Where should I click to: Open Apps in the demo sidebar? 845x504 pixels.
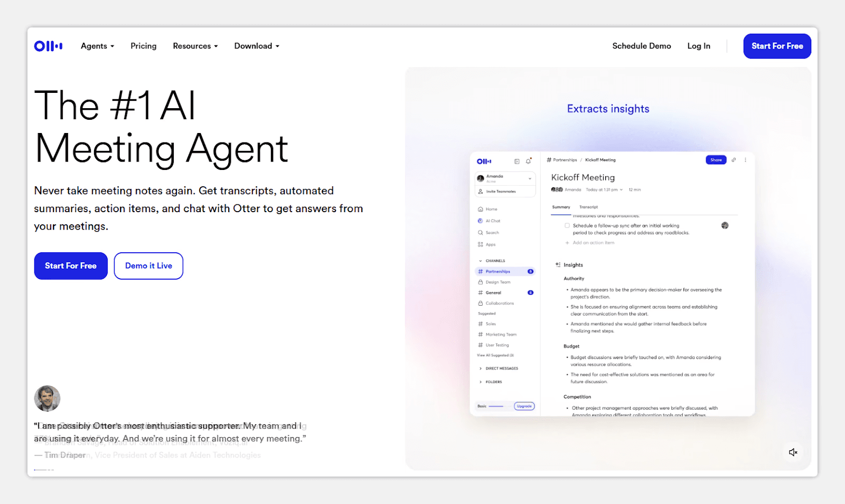coord(487,244)
